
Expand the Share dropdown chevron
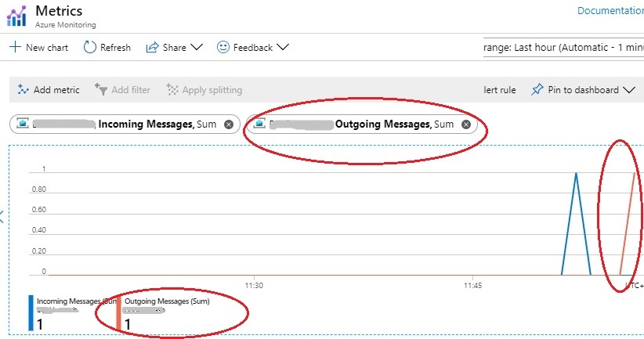click(197, 47)
